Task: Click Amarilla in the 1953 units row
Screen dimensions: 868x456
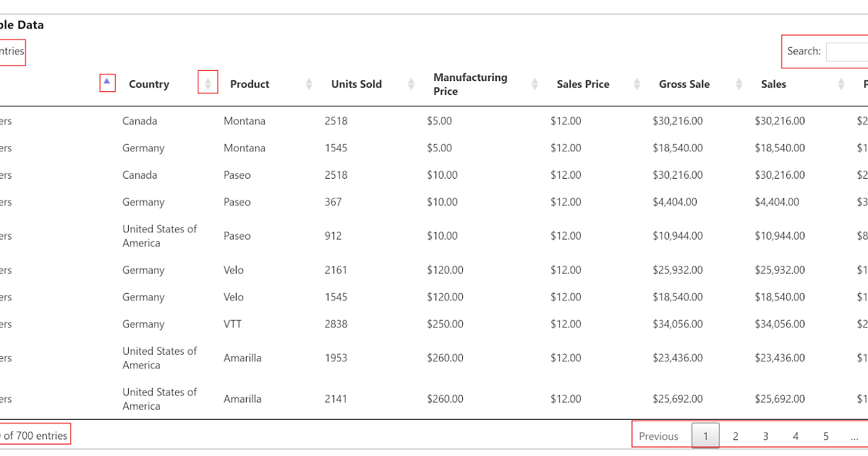Action: 242,358
